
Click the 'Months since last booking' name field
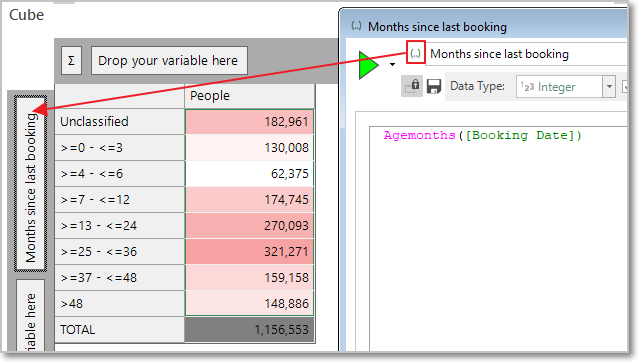527,54
